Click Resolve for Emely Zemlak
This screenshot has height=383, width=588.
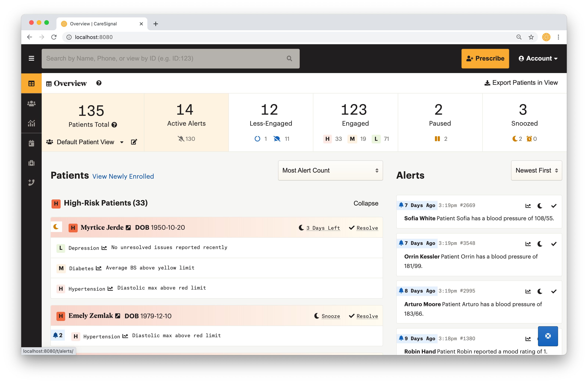pos(363,316)
